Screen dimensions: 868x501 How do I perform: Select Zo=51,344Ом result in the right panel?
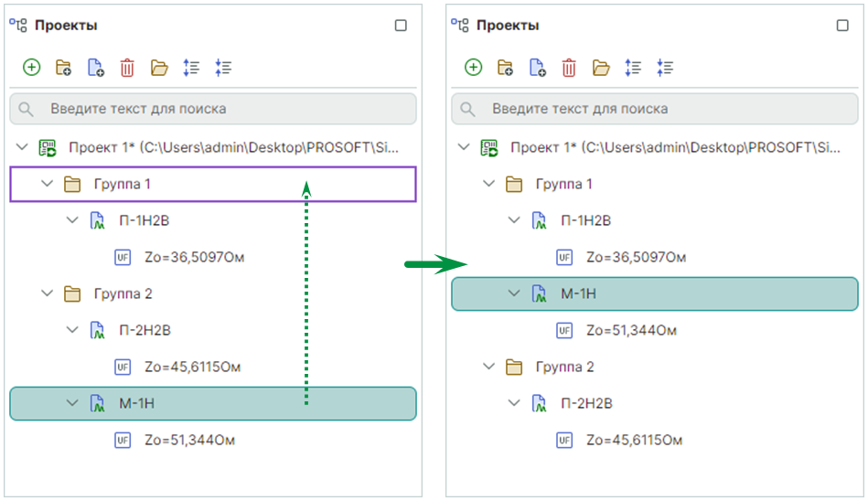point(632,330)
